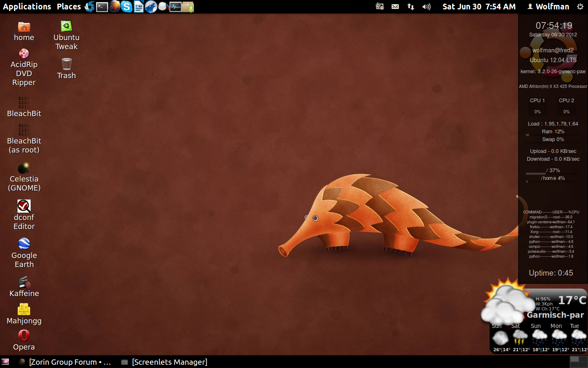Switch to the Screenlets Manager window
Viewport: 588px width, 368px height.
(x=165, y=362)
